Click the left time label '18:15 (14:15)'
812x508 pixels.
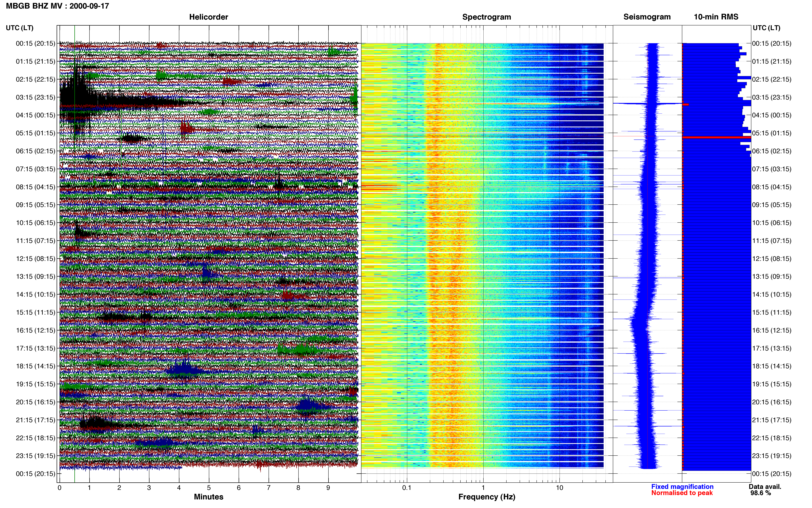(36, 366)
